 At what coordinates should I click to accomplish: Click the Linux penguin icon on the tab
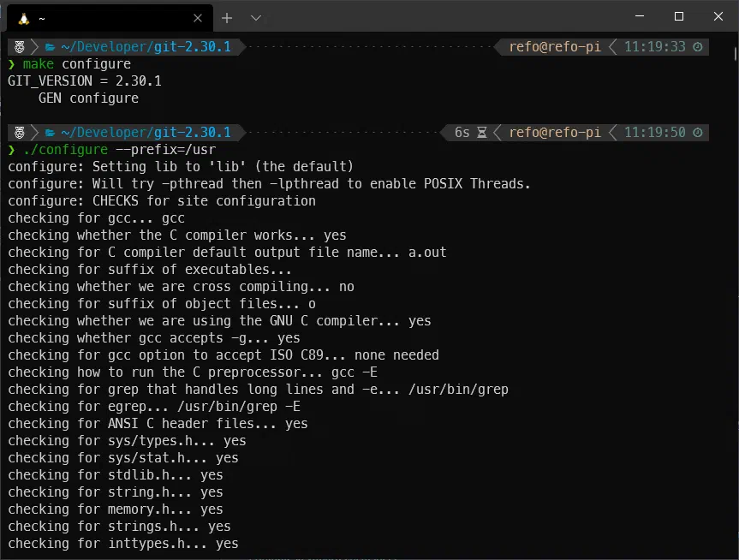point(23,17)
